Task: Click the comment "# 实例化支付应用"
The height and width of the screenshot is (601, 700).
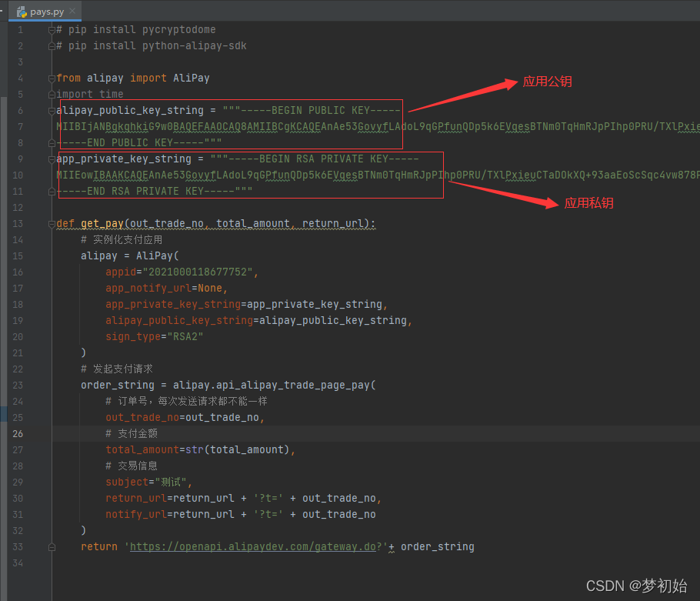Action: point(122,240)
